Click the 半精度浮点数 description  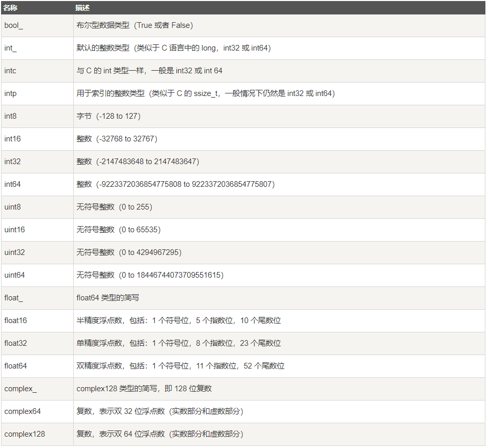[x=178, y=321]
